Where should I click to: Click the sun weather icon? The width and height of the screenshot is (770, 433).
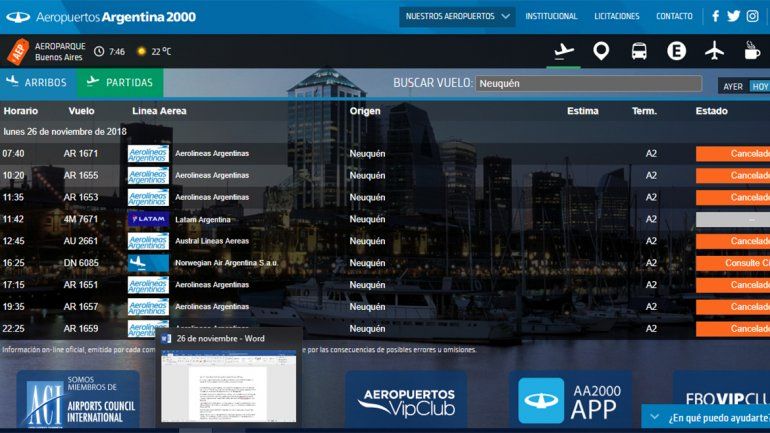[141, 51]
